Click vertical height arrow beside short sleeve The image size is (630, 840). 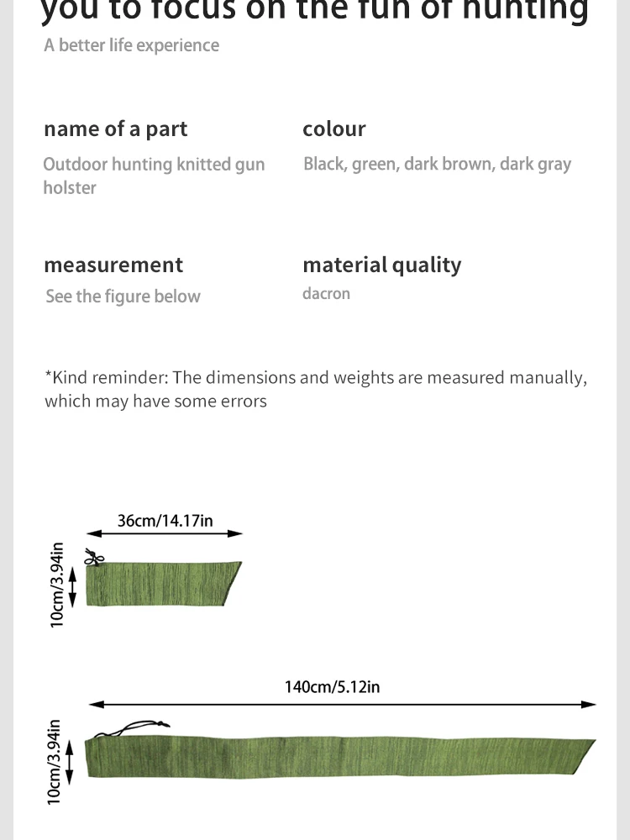pyautogui.click(x=72, y=583)
